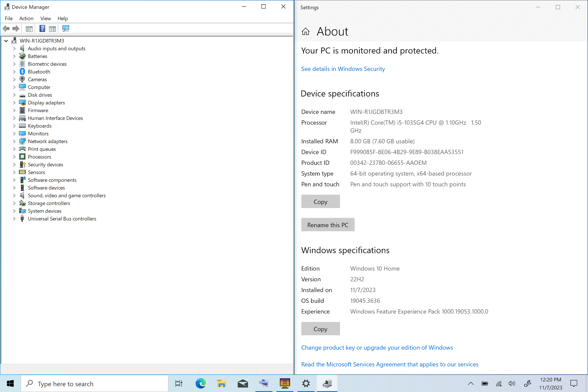Open the Help menu
This screenshot has width=588, height=392.
point(63,18)
